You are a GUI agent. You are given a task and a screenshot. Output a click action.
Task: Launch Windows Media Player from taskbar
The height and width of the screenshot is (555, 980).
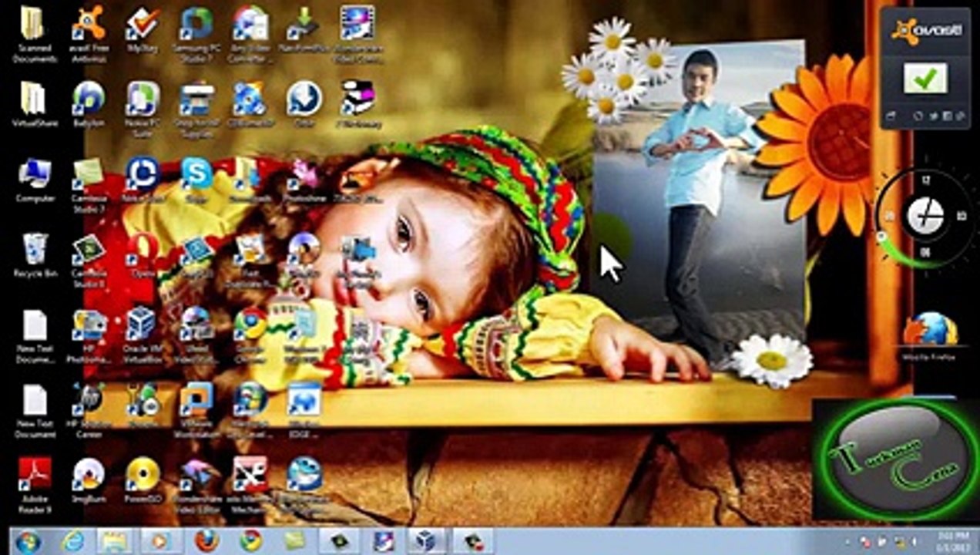click(x=160, y=541)
